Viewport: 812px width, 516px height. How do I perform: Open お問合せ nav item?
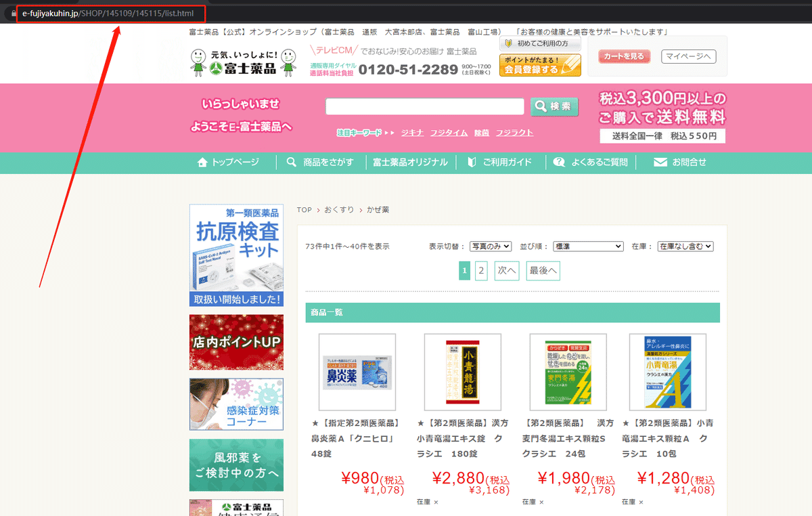(x=680, y=163)
